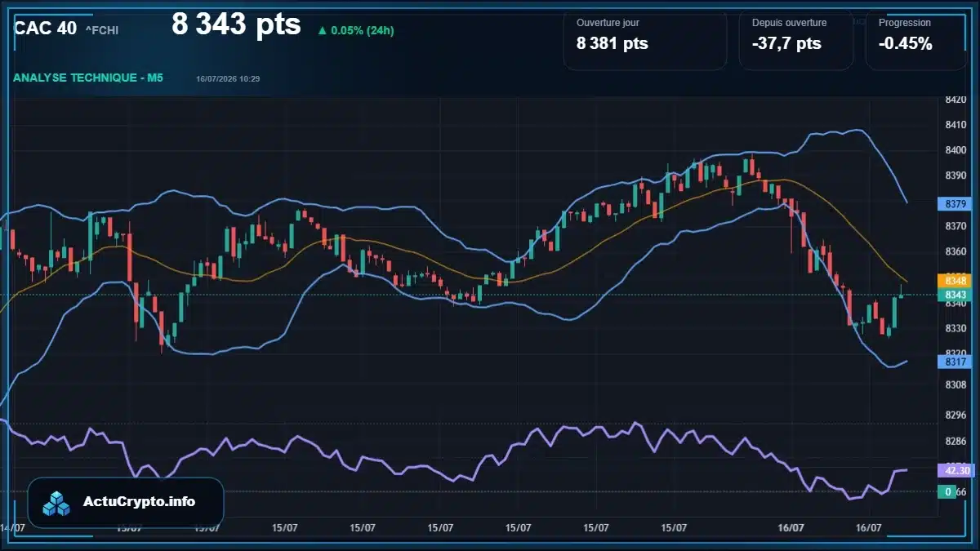Click the Depuis ouverture card label
Viewport: 980px width, 551px height.
click(790, 23)
